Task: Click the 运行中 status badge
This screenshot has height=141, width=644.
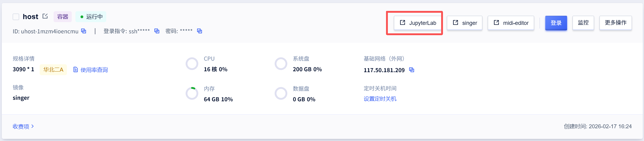Action: tap(91, 17)
